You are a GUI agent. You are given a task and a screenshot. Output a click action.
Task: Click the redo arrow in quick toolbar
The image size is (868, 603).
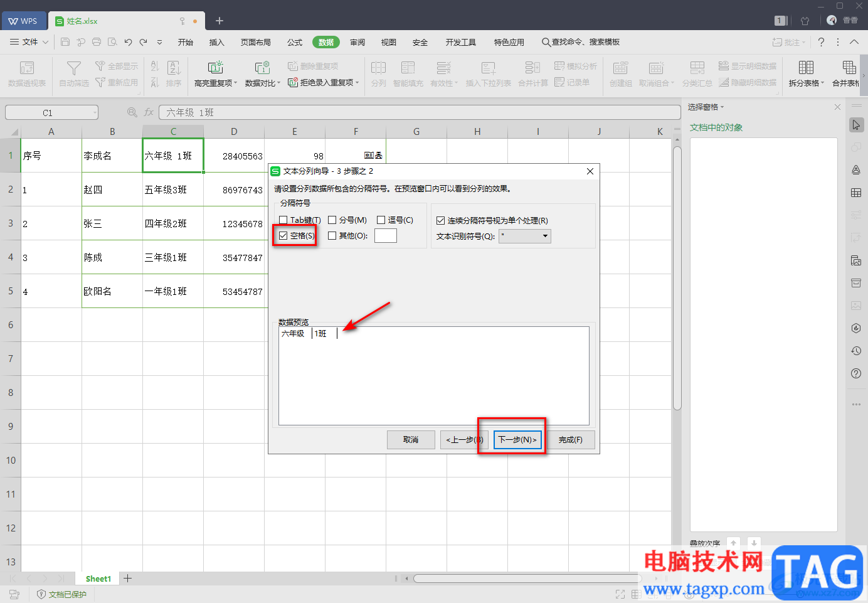[x=144, y=42]
